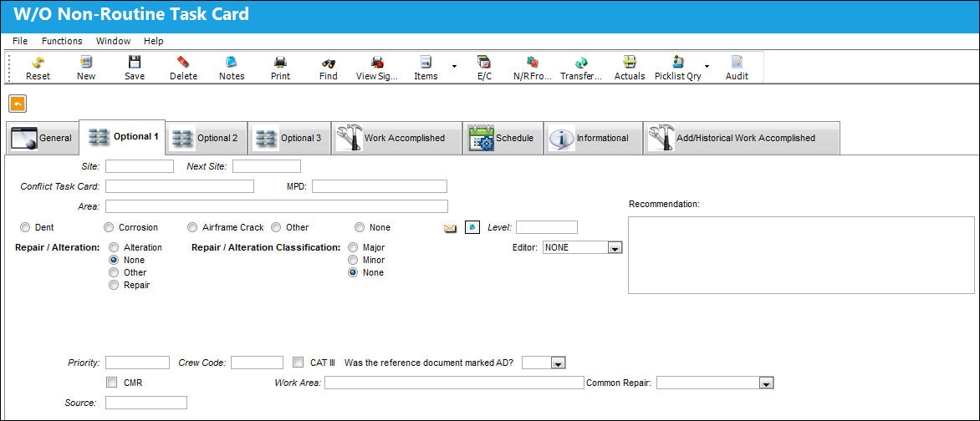980x421 pixels.
Task: Click the Source input field
Action: pos(146,403)
